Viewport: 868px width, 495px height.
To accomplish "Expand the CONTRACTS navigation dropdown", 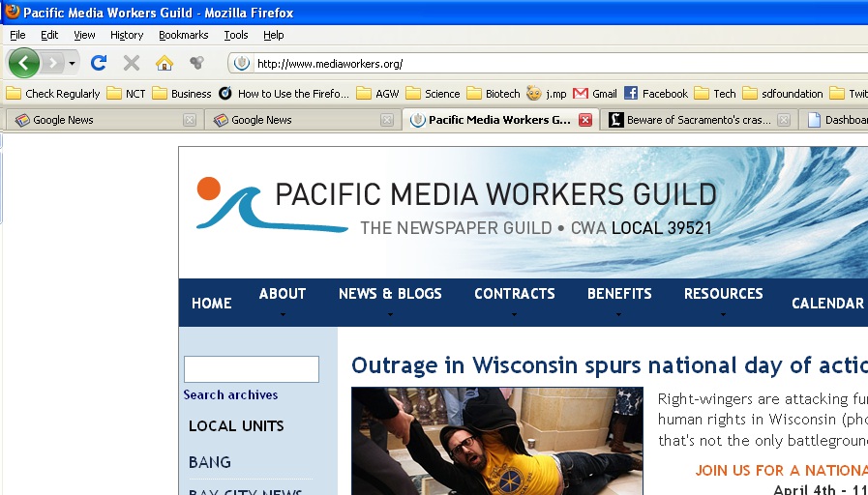I will pos(514,302).
